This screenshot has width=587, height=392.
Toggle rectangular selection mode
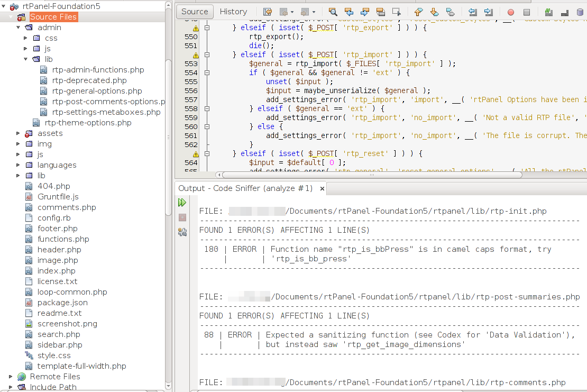point(397,12)
